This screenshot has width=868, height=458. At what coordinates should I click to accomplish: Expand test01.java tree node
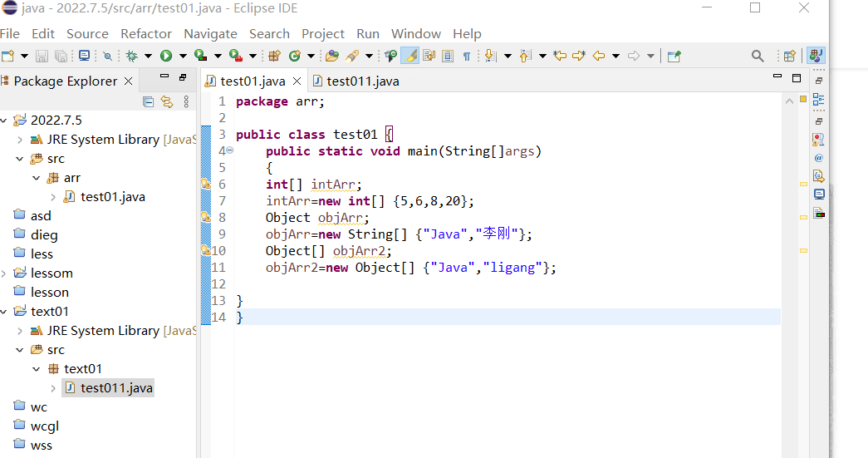[x=53, y=197]
